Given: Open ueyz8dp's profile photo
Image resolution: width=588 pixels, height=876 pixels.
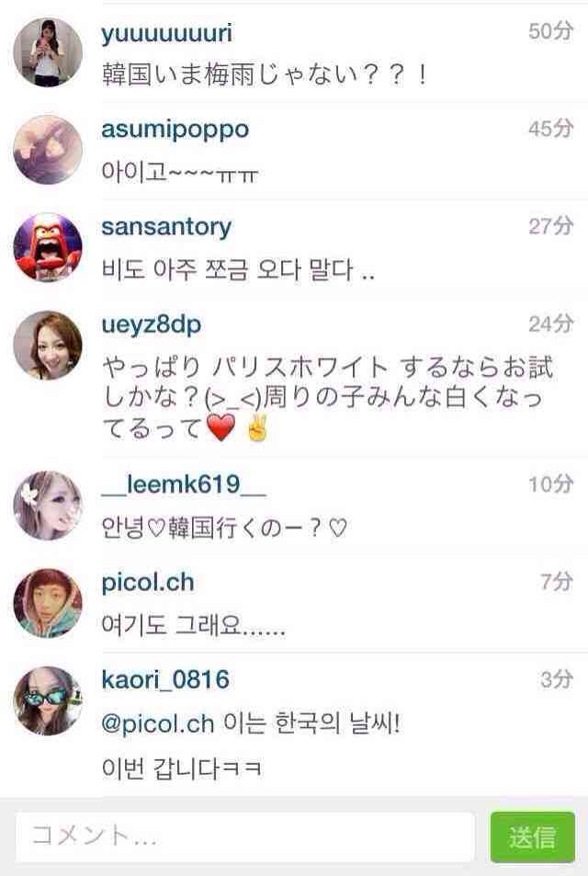Looking at the screenshot, I should (48, 346).
